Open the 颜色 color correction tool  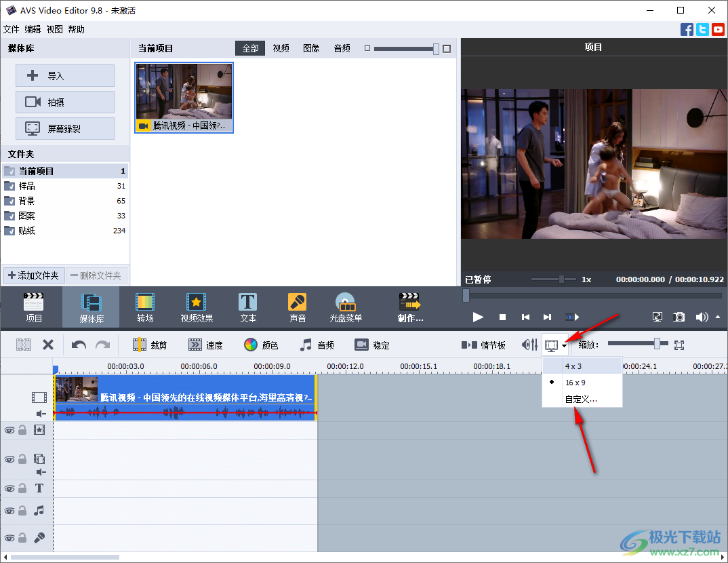261,345
